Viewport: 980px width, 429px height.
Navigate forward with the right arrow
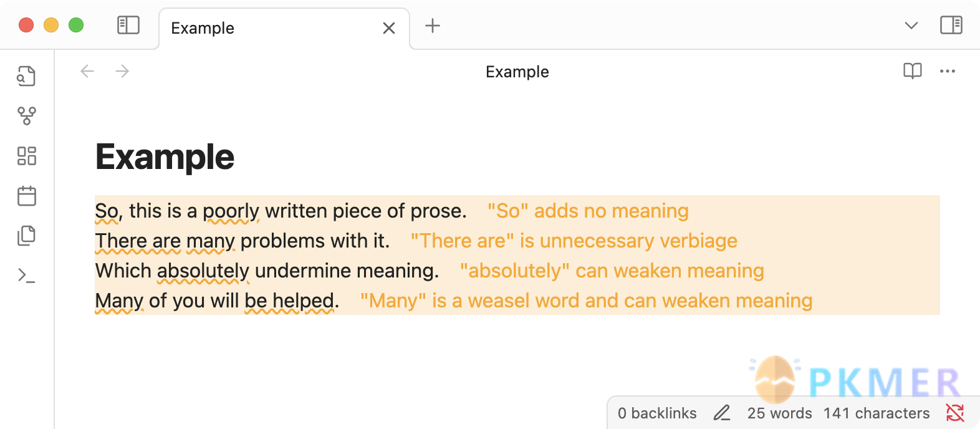122,71
